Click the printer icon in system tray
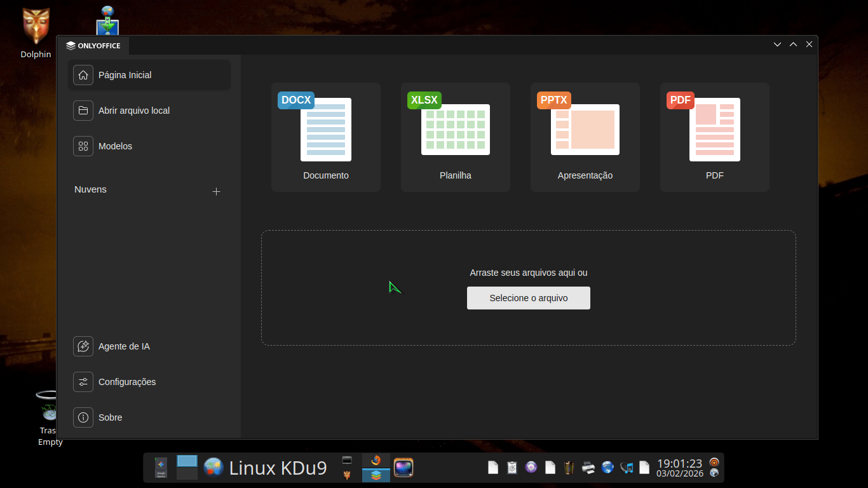 click(x=588, y=468)
